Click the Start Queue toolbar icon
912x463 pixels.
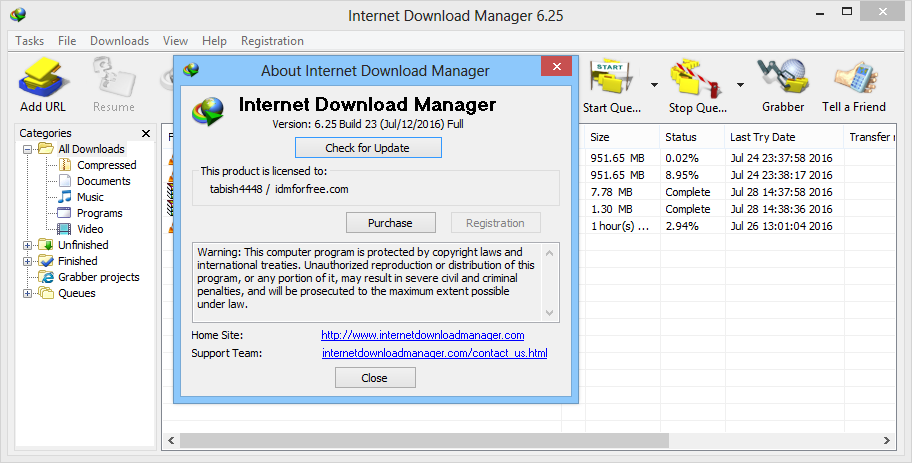[612, 77]
